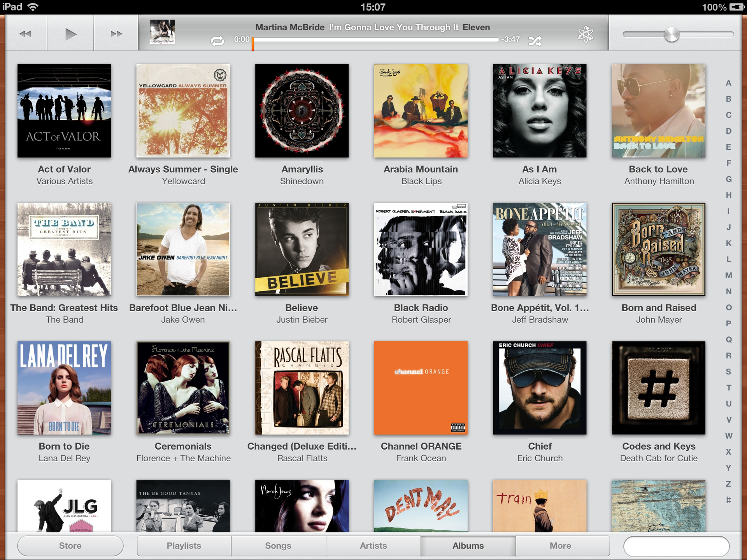
Task: Open the iTunes Store
Action: click(70, 546)
